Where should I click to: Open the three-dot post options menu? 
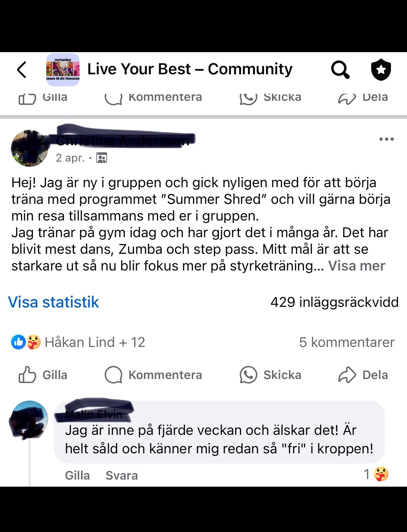386,139
